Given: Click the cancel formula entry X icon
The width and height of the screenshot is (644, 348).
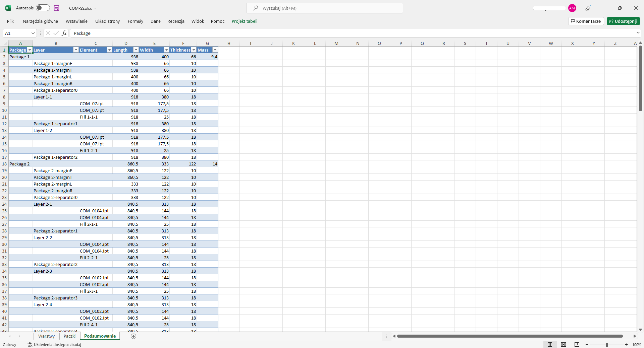Looking at the screenshot, I should 48,33.
